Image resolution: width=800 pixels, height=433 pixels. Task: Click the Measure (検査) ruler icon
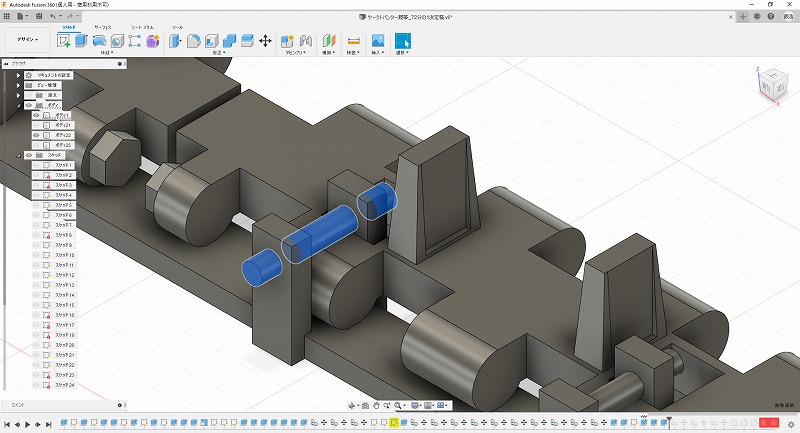pos(353,41)
